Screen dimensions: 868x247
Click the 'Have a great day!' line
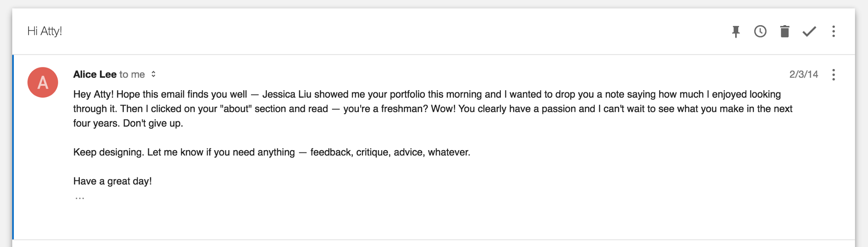[x=112, y=181]
